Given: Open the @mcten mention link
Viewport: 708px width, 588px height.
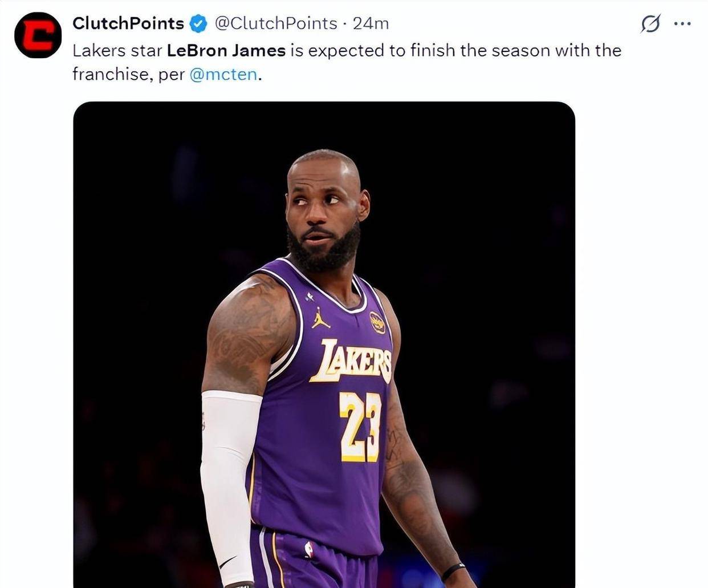Looking at the screenshot, I should point(223,74).
